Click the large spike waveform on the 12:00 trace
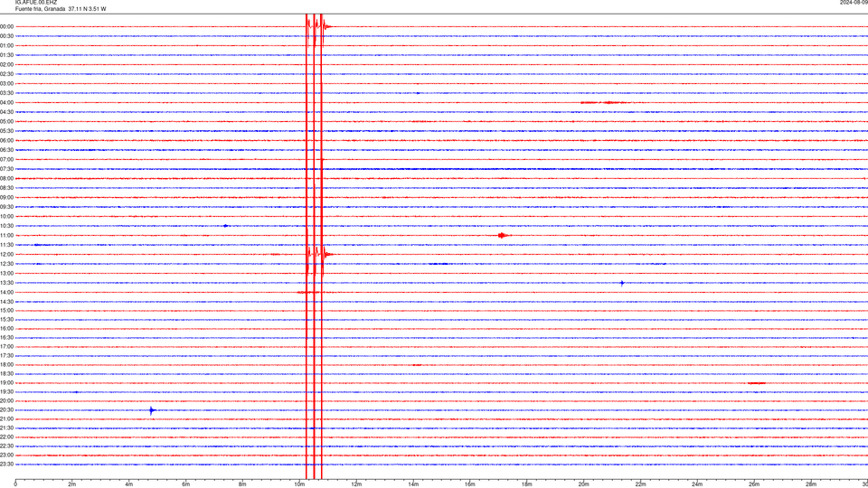This screenshot has height=488, width=868. 319,255
